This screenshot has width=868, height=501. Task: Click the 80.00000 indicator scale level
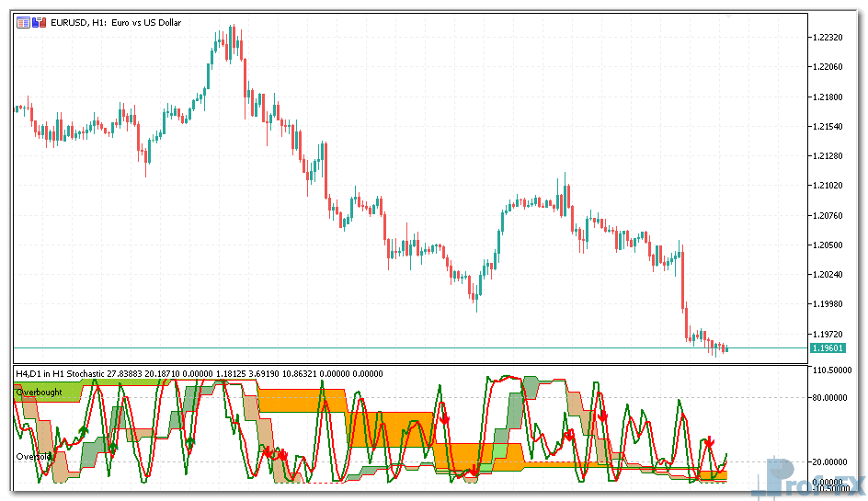(x=828, y=398)
